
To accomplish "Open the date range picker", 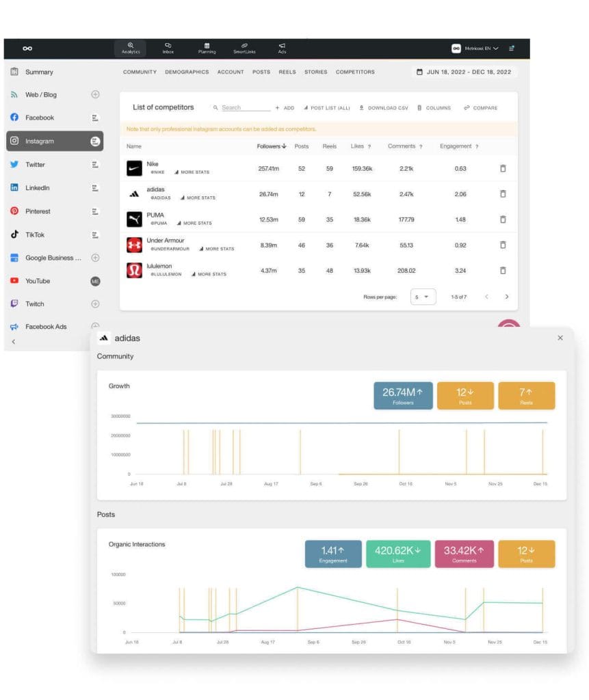I will [x=464, y=72].
